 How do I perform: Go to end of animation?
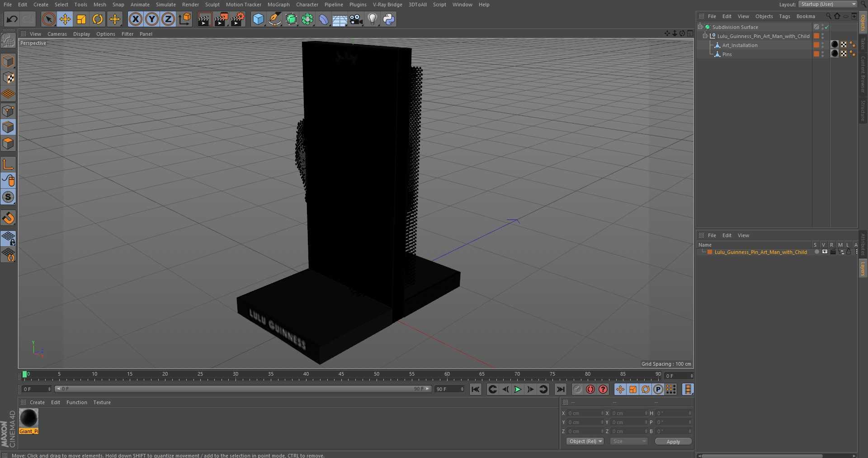[561, 389]
